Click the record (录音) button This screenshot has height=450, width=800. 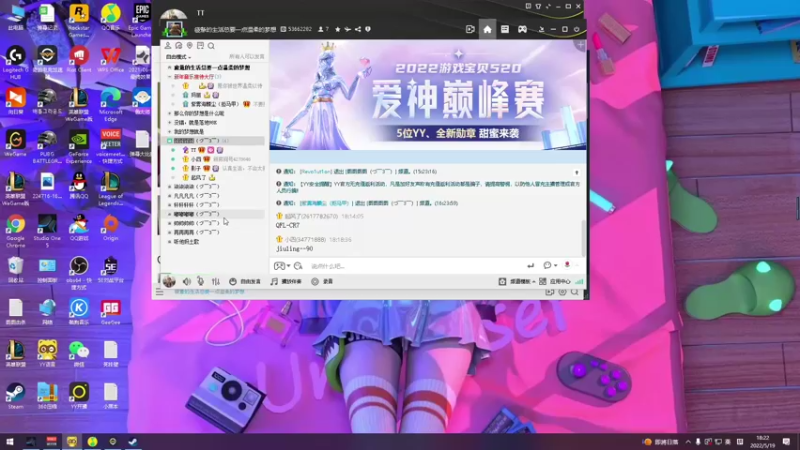(322, 282)
